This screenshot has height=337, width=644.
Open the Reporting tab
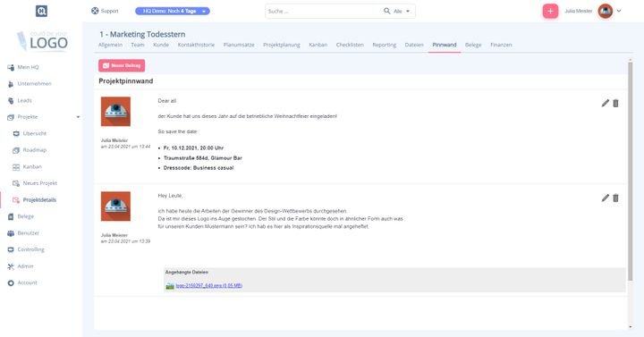tap(385, 45)
